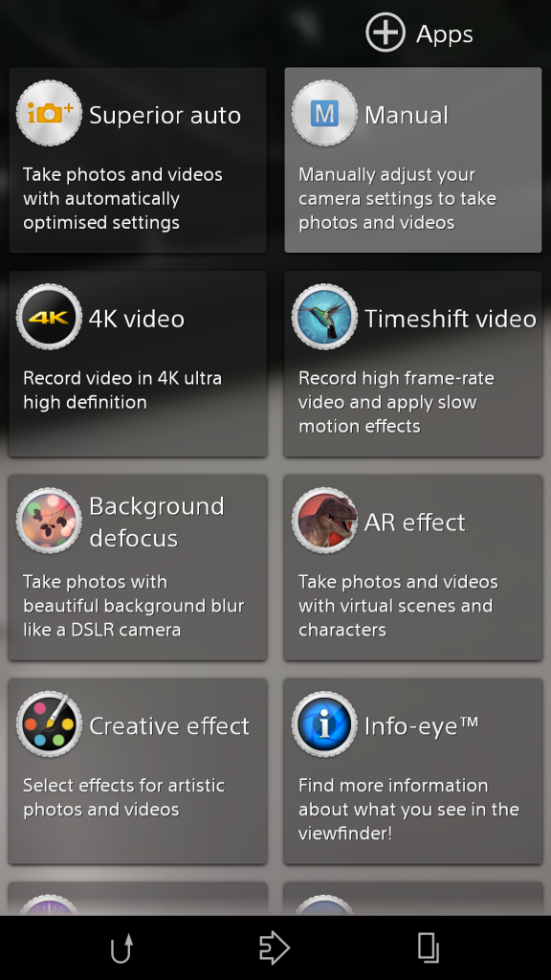Choose 'Record video in 4K ultra' text

pos(122,378)
